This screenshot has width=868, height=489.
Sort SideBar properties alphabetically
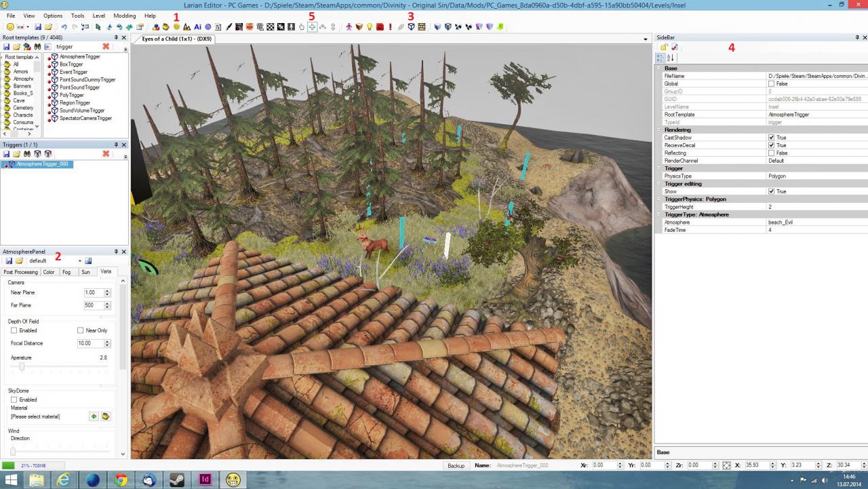671,58
